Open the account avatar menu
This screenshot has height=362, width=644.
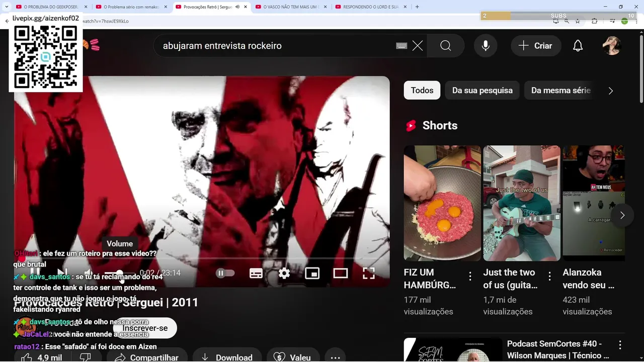pos(612,46)
